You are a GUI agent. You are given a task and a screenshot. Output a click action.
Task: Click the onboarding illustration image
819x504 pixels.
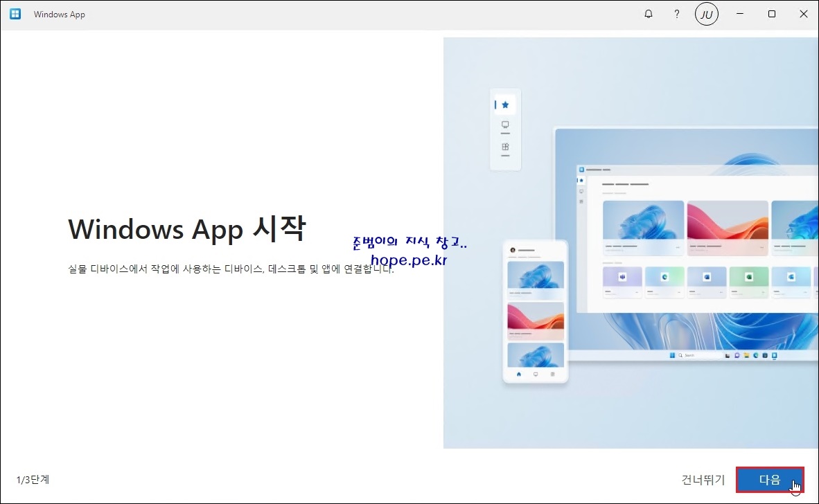631,242
